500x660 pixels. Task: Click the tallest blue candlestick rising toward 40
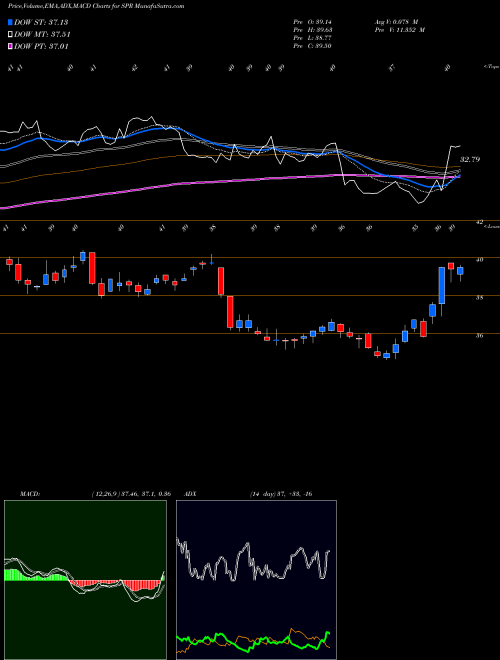441,285
